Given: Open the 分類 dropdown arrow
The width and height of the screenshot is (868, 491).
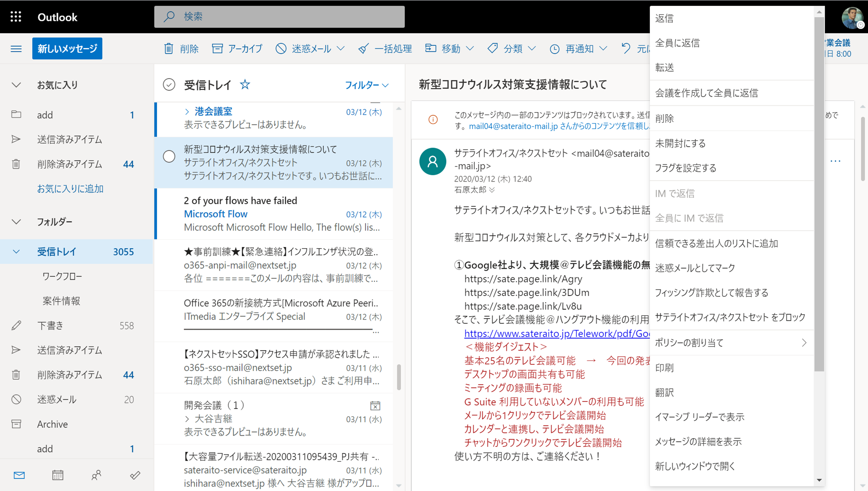Looking at the screenshot, I should coord(532,48).
